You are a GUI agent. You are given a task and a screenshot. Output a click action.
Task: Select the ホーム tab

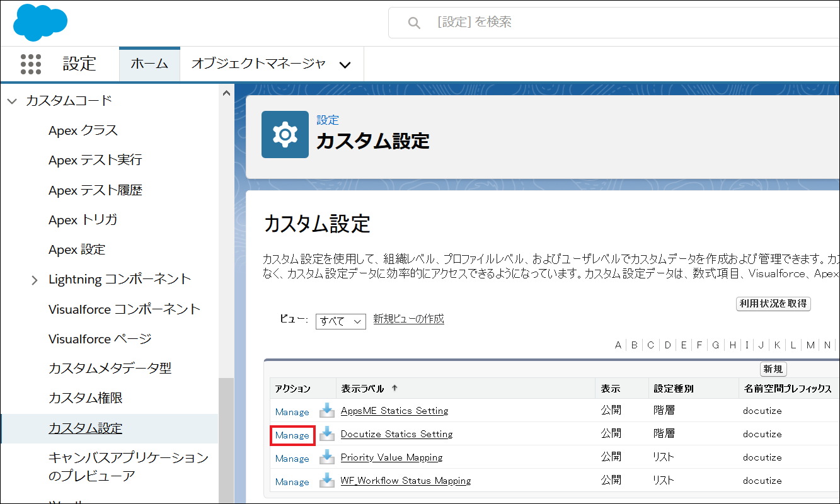149,64
